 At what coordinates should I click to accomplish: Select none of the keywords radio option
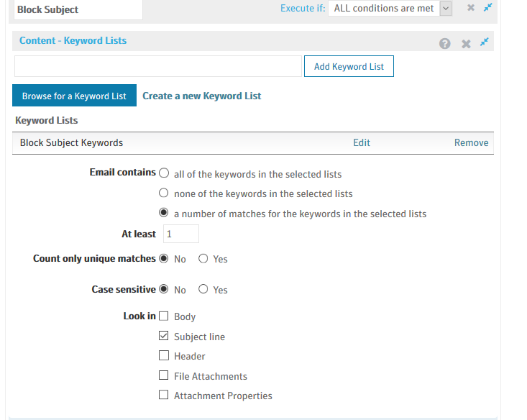tap(164, 193)
